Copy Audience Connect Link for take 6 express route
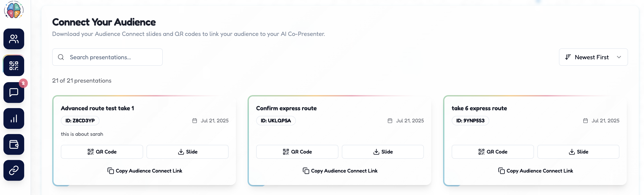This screenshot has height=195, width=644. point(535,171)
